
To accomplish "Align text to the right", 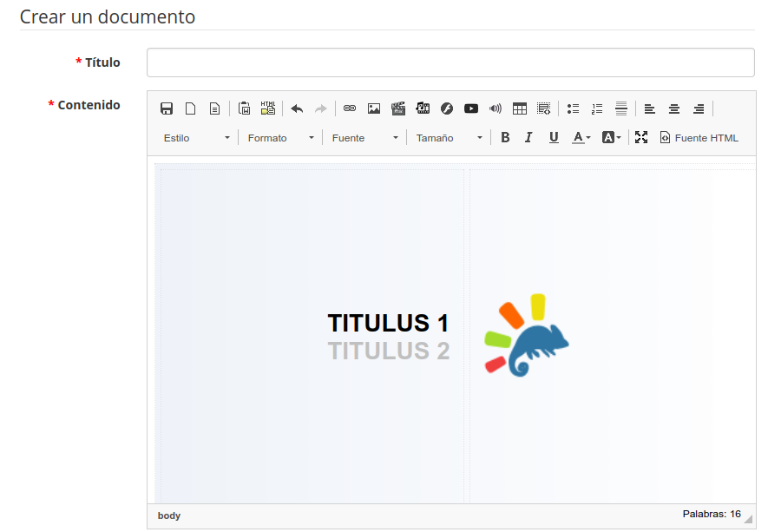I will coord(699,108).
